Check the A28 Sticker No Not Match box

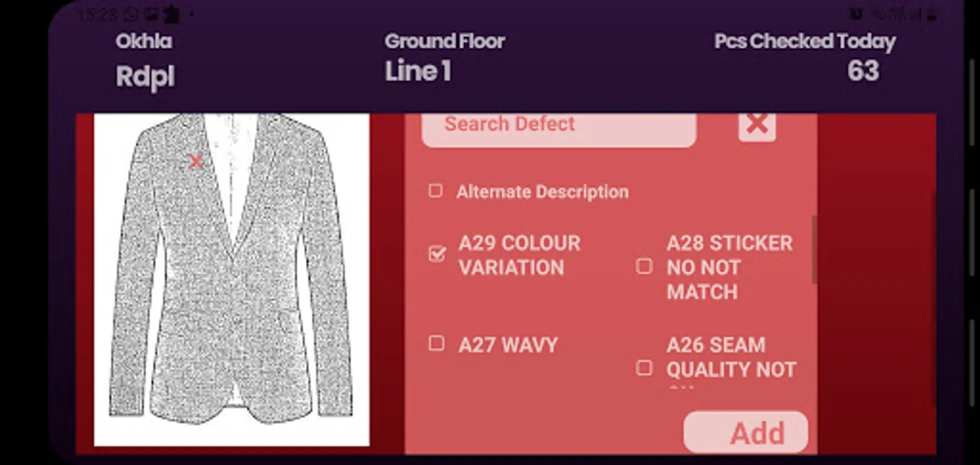coord(644,267)
